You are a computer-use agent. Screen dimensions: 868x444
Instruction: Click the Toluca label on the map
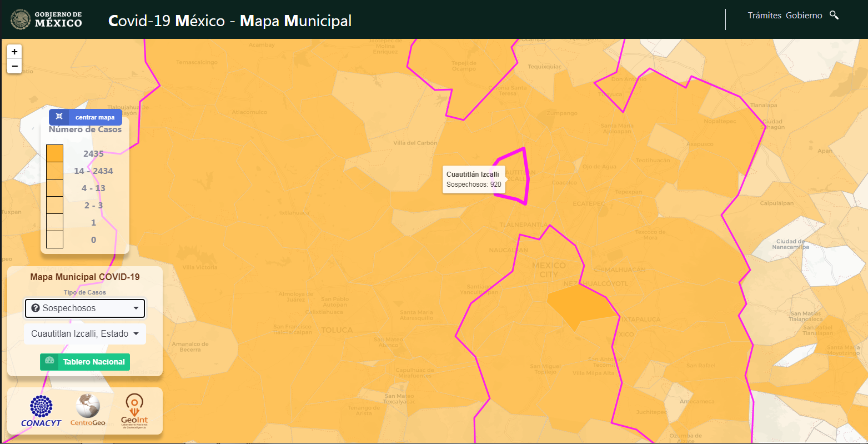click(x=337, y=330)
